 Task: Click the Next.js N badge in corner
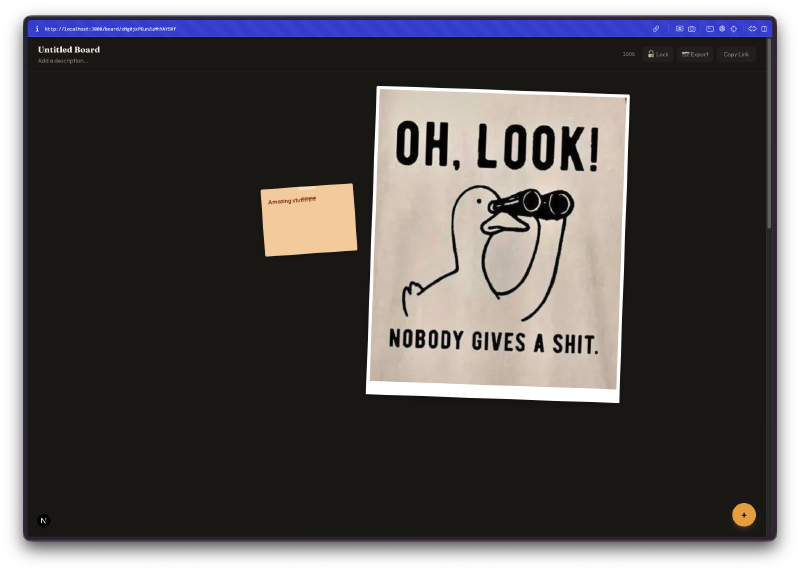44,520
